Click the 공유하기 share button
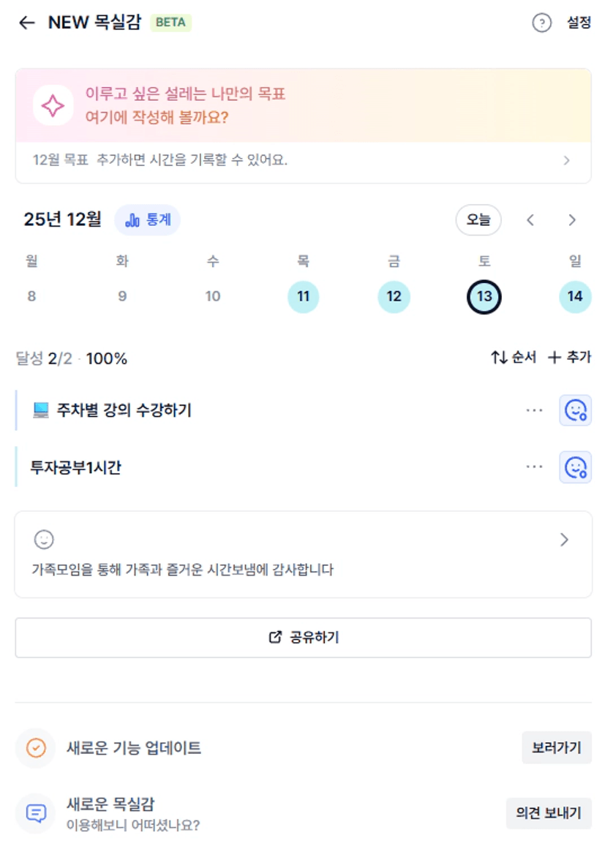Image resolution: width=605 pixels, height=868 pixels. click(303, 638)
